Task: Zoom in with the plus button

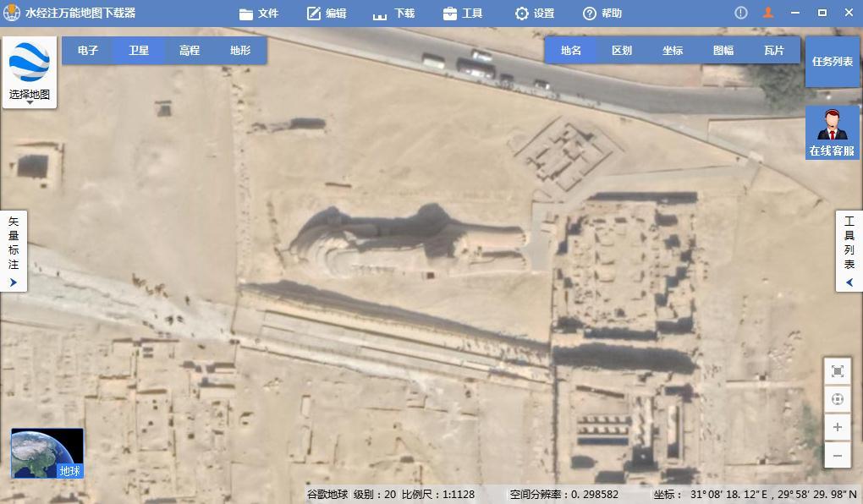Action: click(837, 427)
